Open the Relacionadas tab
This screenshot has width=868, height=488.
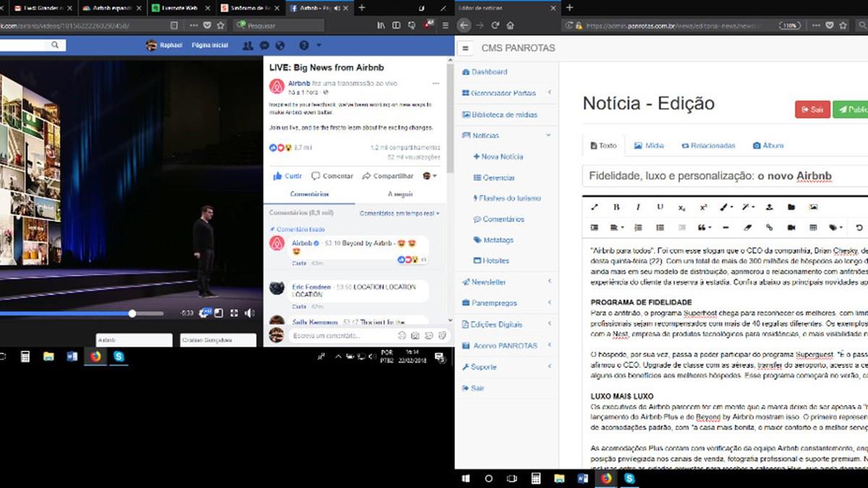point(708,145)
